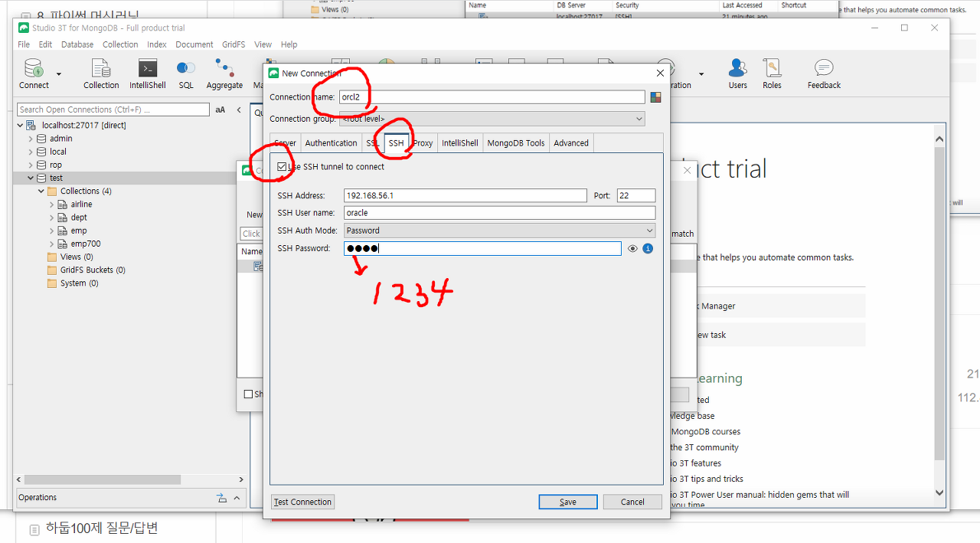Viewport: 980px width, 543px height.
Task: Click the System folder icon
Action: 52,283
